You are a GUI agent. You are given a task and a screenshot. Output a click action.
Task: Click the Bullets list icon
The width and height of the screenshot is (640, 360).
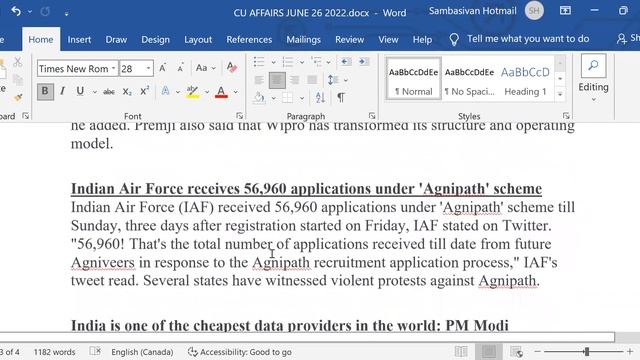coord(259,62)
